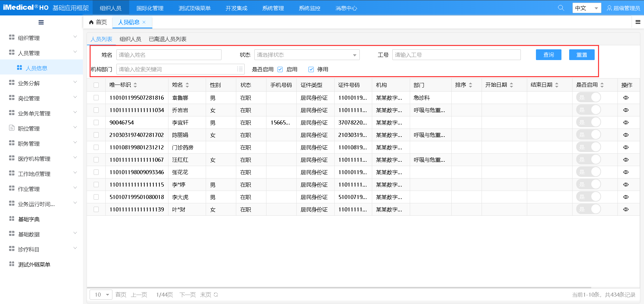This screenshot has height=304, width=644.
Task: Click the 超级管理员 user icon
Action: tap(609, 8)
